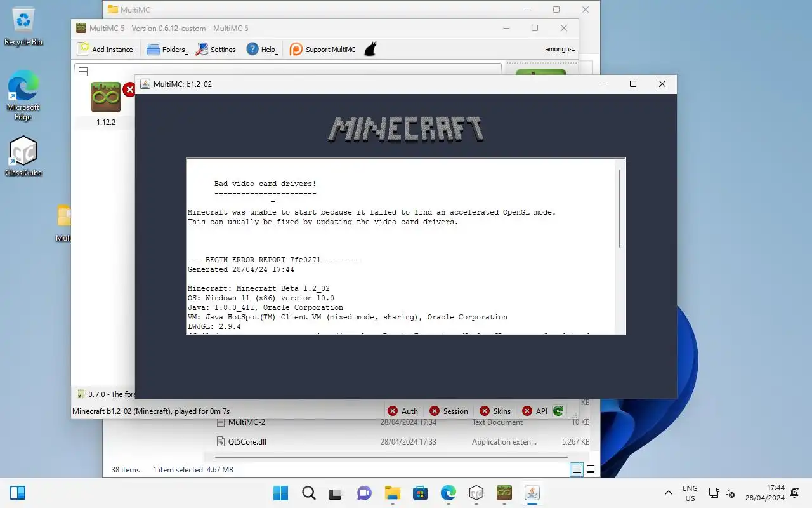Click the Session status indicator
This screenshot has width=812, height=508.
click(449, 411)
